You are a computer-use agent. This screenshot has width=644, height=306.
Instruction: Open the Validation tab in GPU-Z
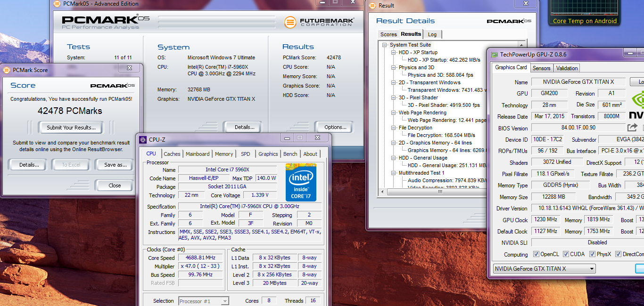(x=567, y=68)
